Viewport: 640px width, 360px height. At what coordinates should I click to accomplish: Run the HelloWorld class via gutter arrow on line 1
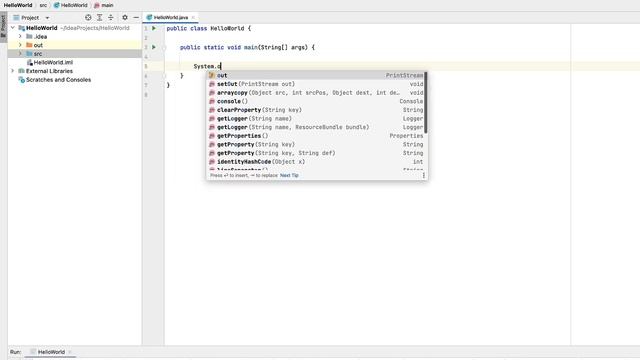(154, 28)
